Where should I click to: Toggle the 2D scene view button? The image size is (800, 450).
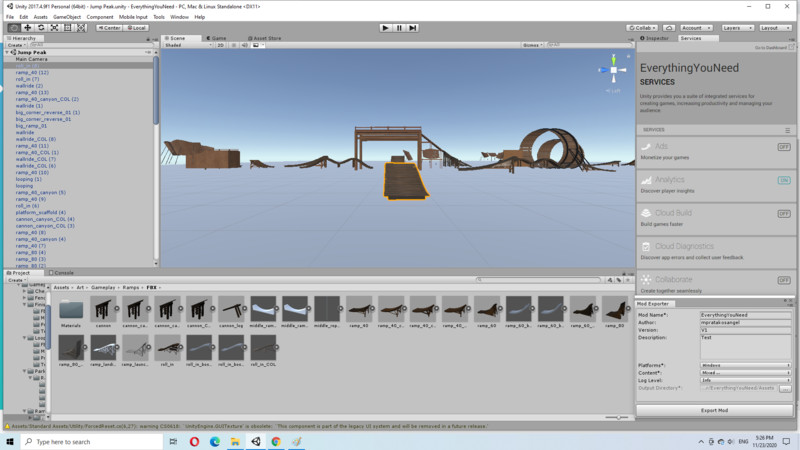pos(220,45)
